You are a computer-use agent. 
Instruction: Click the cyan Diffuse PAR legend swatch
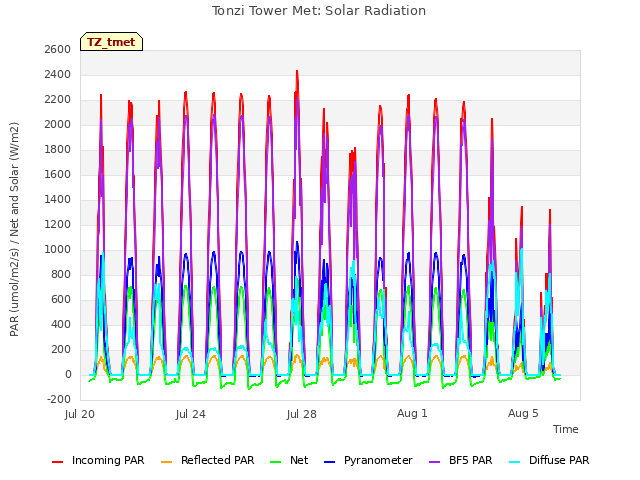(x=515, y=462)
